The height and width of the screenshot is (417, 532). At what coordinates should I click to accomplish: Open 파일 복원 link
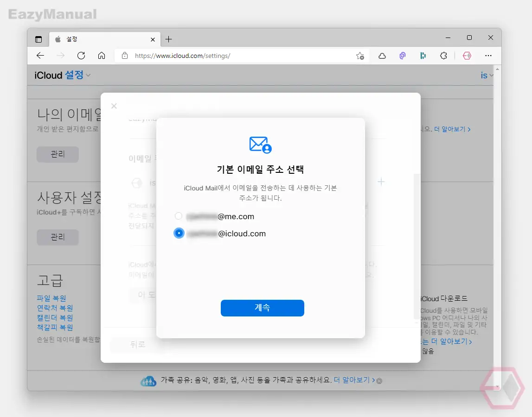[x=51, y=298]
